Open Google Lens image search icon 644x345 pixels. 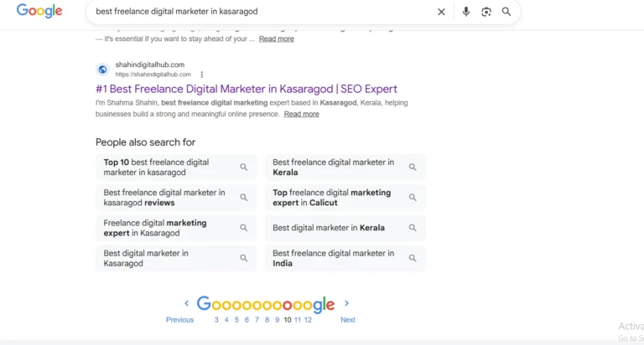click(486, 12)
